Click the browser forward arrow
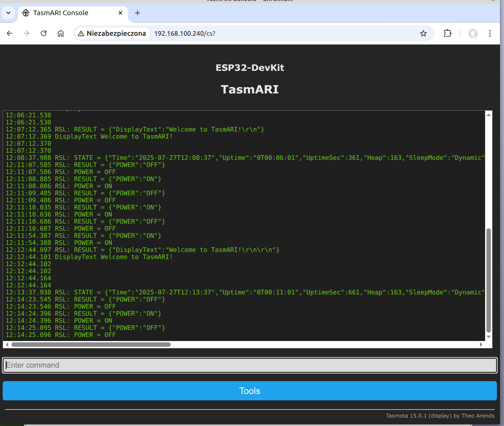504x426 pixels. pos(26,33)
